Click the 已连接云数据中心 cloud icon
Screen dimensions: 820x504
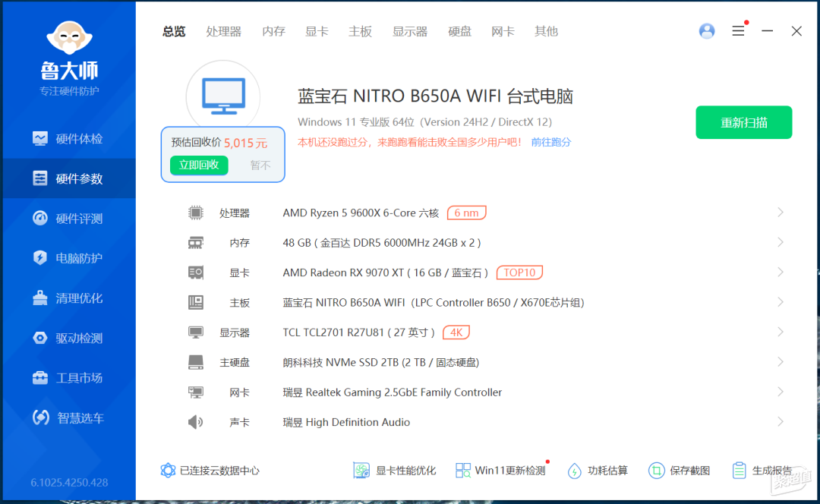(168, 470)
